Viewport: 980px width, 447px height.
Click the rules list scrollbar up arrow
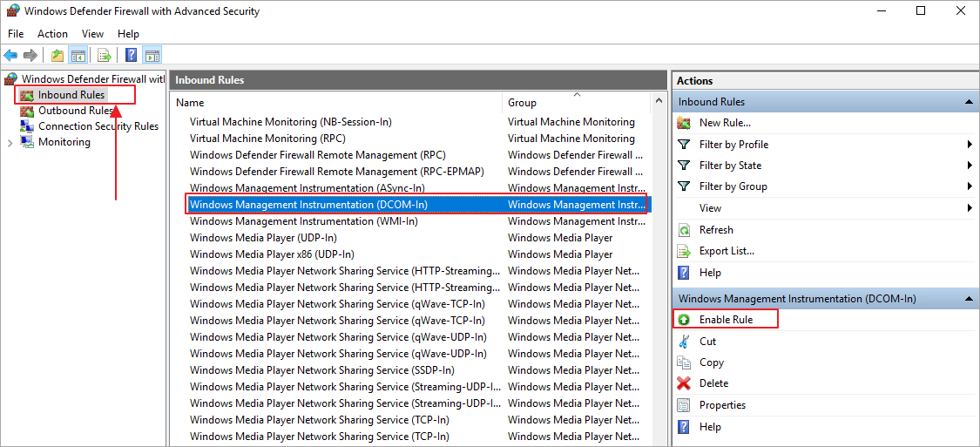(x=659, y=101)
